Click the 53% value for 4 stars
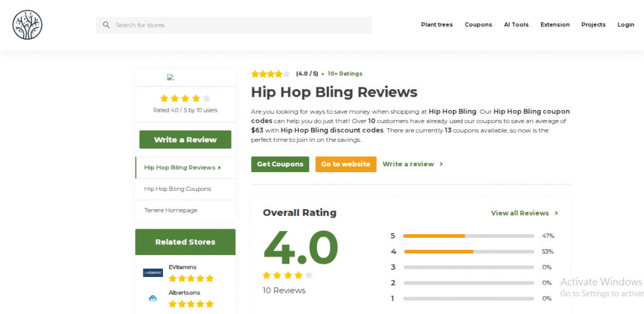 coord(548,251)
